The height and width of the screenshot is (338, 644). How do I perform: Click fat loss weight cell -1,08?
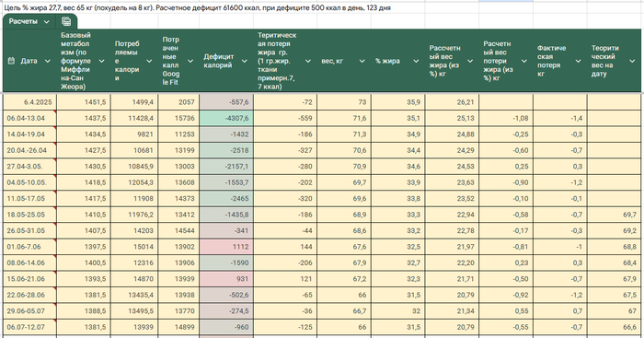(x=506, y=118)
